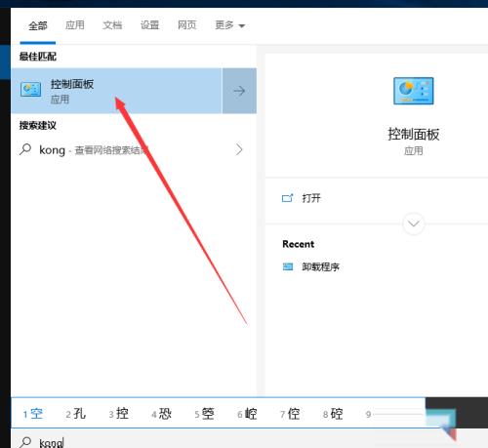Open the 文档 search tab
The image size is (488, 448).
(x=112, y=25)
